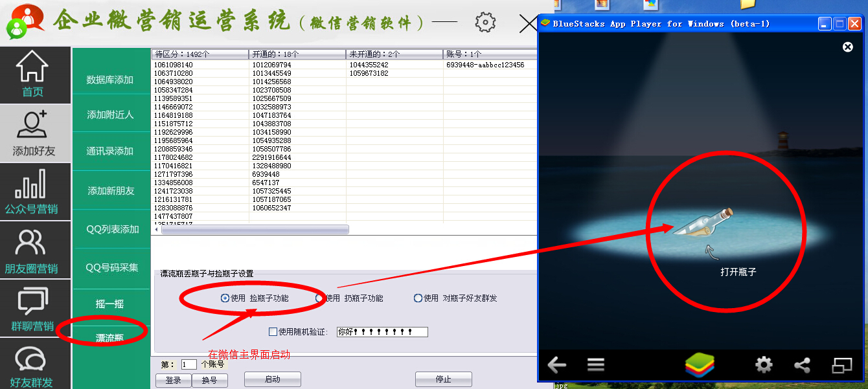The height and width of the screenshot is (389, 868).
Task: Select 使用对瓶子好友群发 radio button
Action: click(418, 298)
